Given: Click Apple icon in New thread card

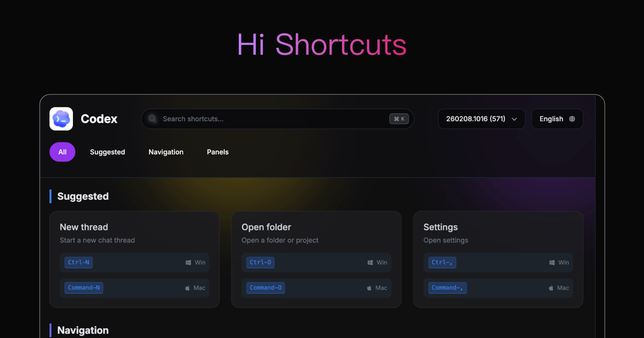Looking at the screenshot, I should (188, 288).
